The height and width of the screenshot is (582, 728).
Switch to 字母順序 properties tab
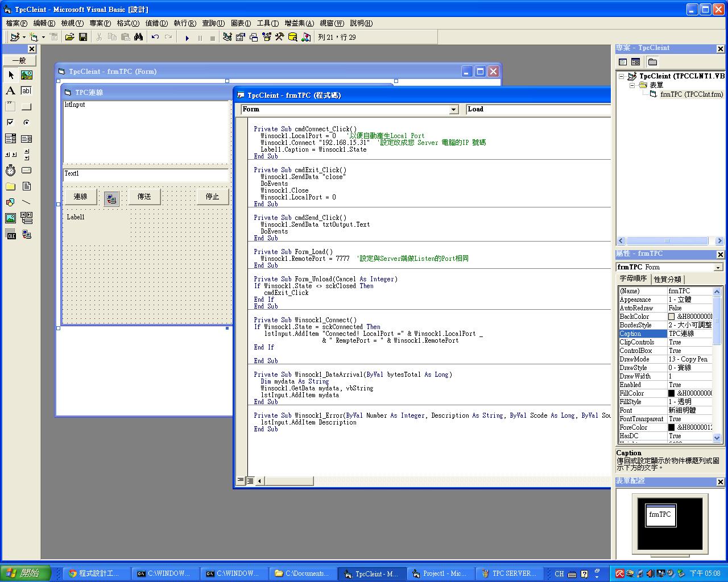coord(633,278)
